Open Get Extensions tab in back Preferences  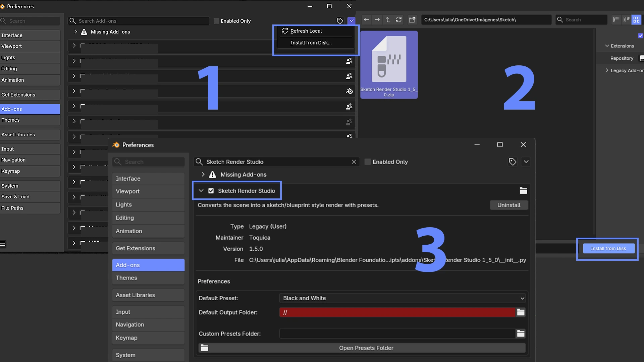[x=30, y=95]
